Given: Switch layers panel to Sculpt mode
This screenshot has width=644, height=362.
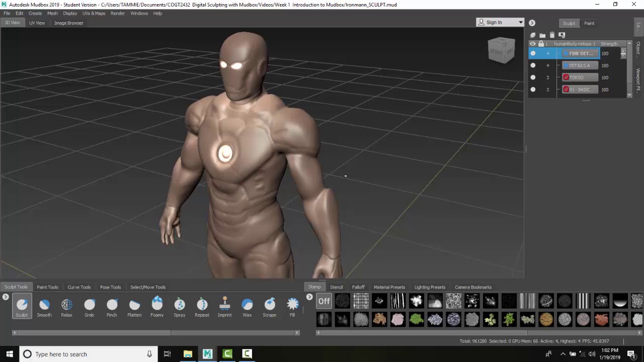Looking at the screenshot, I should 569,23.
